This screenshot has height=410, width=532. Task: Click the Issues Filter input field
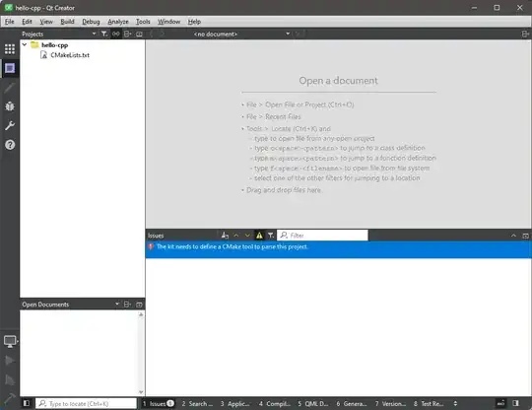[x=323, y=236]
